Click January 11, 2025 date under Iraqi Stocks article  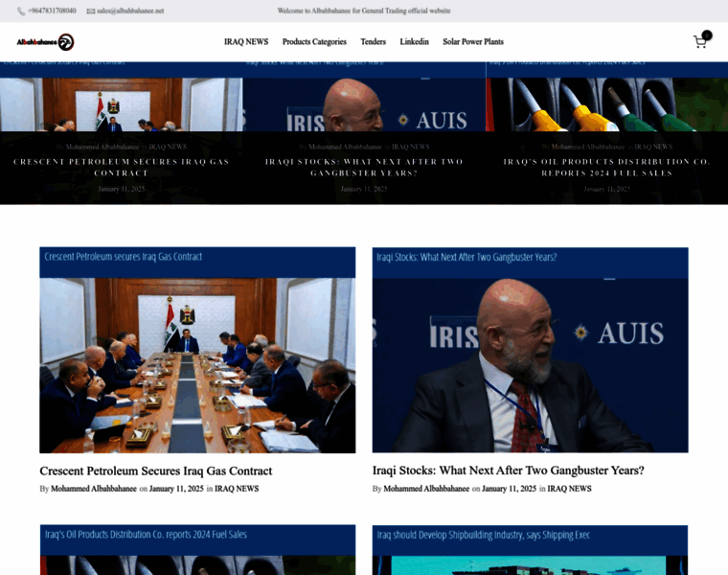(509, 489)
